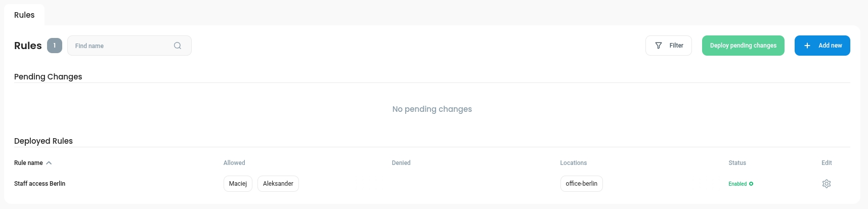Click the green Enabled status dot
Screen dimensions: 868x209
click(x=751, y=184)
